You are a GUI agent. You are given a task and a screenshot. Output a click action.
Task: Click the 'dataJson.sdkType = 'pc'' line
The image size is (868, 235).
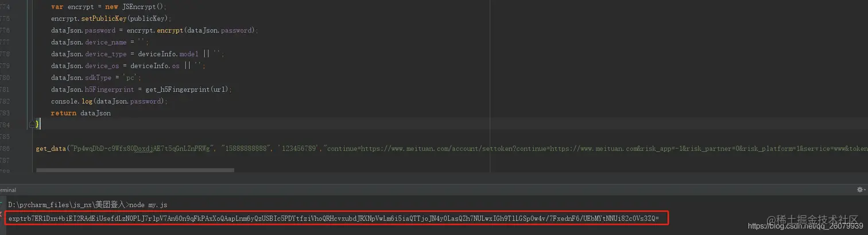coord(96,78)
